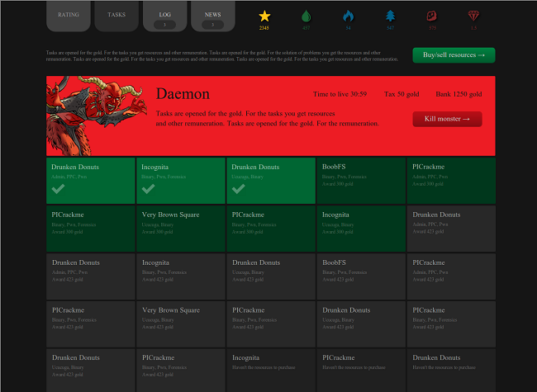Open PICrackme Admin, PPC, Pwn task, Award 300

(x=451, y=181)
